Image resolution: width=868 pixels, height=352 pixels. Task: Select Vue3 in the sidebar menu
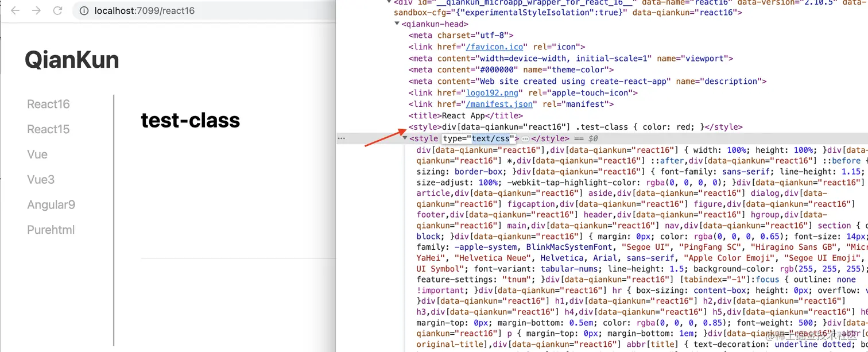[x=41, y=180]
